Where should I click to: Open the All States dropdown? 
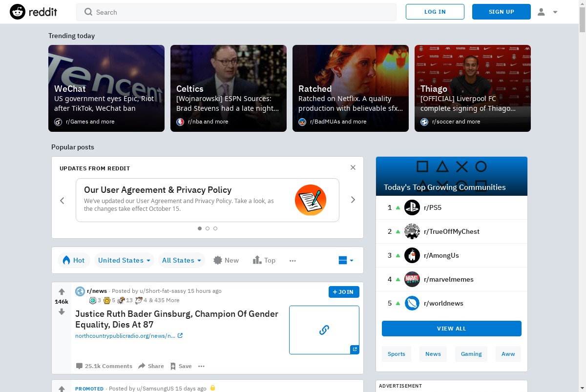tap(182, 260)
